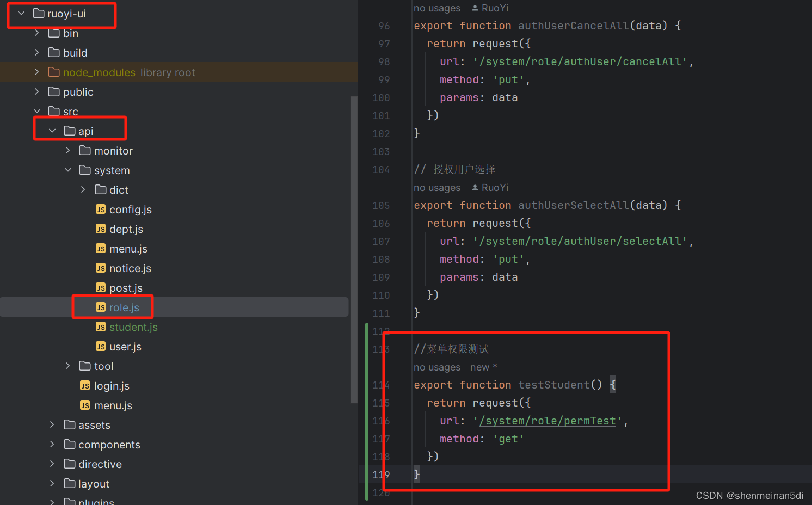Click the tool folder icon
The width and height of the screenshot is (812, 505).
[x=85, y=366]
